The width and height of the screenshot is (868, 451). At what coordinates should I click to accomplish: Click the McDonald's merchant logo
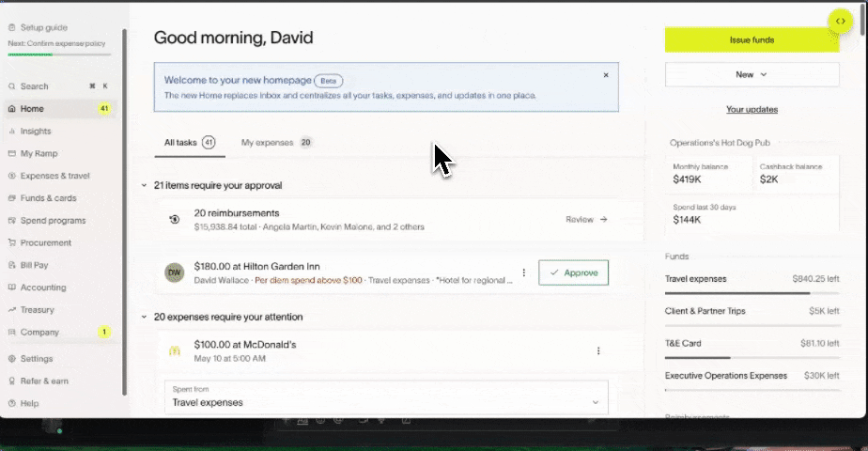point(175,350)
